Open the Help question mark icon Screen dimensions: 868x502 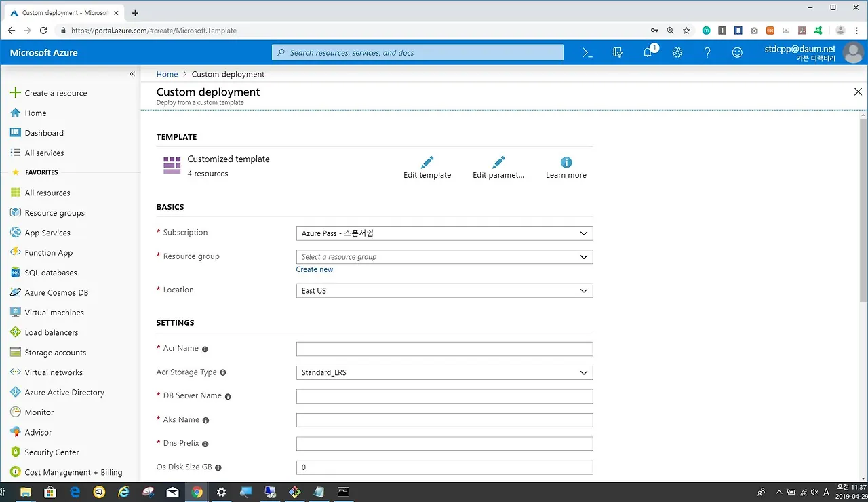pyautogui.click(x=707, y=52)
